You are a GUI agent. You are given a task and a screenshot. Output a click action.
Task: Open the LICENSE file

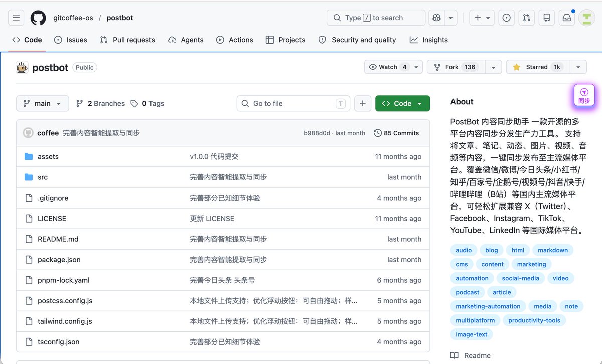(x=52, y=218)
